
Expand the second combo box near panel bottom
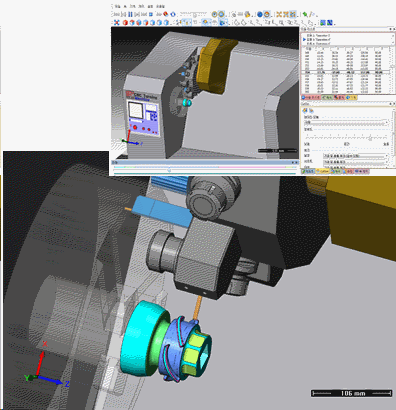pyautogui.click(x=356, y=162)
